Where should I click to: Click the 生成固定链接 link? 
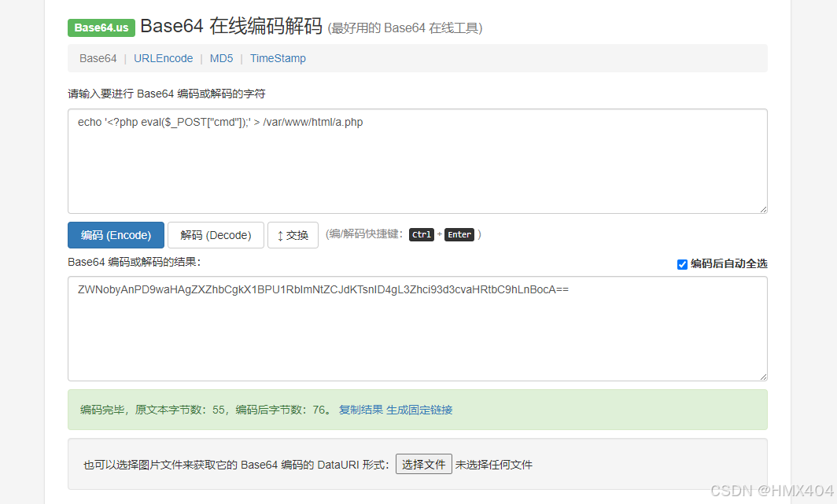coord(419,410)
